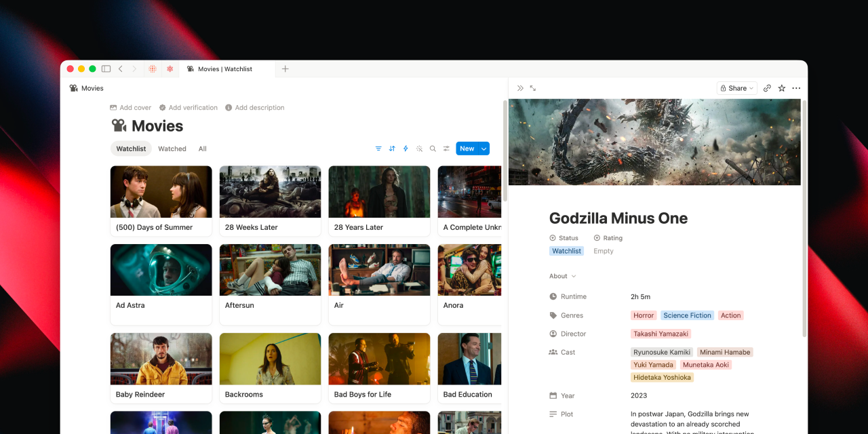Image resolution: width=868 pixels, height=434 pixels.
Task: Open the pinned orange grid tab icon
Action: 153,68
